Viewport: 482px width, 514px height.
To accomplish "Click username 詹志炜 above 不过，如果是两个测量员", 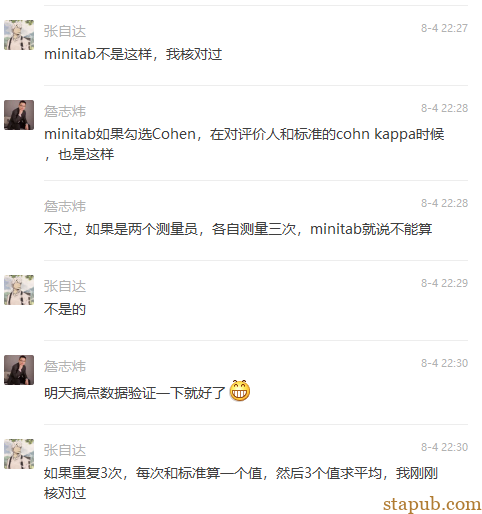I will click(x=65, y=206).
